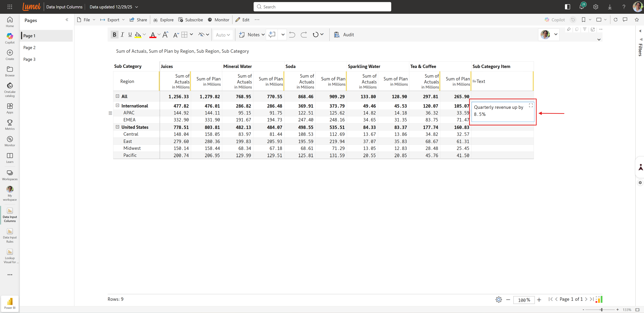
Task: Collapse the United States region row
Action: (x=118, y=127)
